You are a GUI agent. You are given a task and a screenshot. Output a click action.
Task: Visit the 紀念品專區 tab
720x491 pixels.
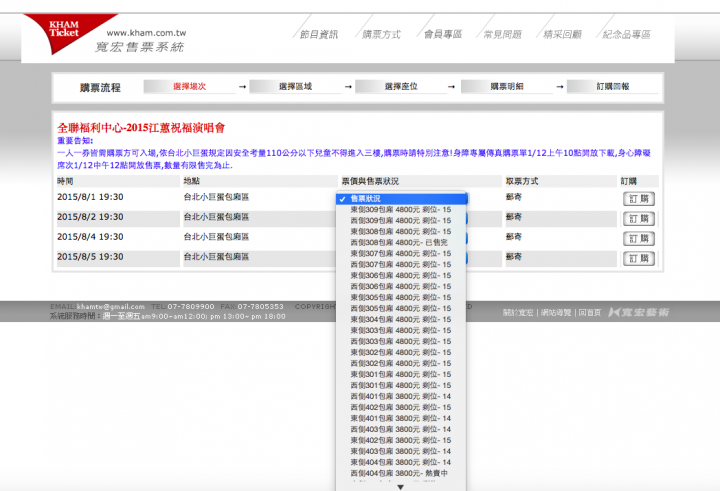(x=627, y=34)
